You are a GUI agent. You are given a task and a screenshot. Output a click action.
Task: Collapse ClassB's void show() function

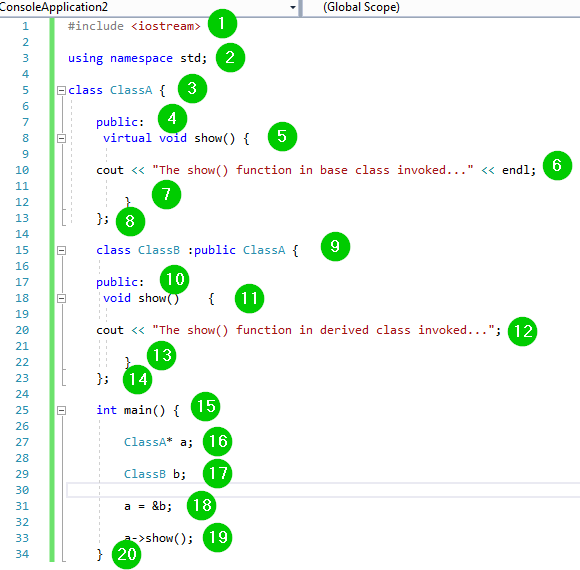[x=61, y=299]
